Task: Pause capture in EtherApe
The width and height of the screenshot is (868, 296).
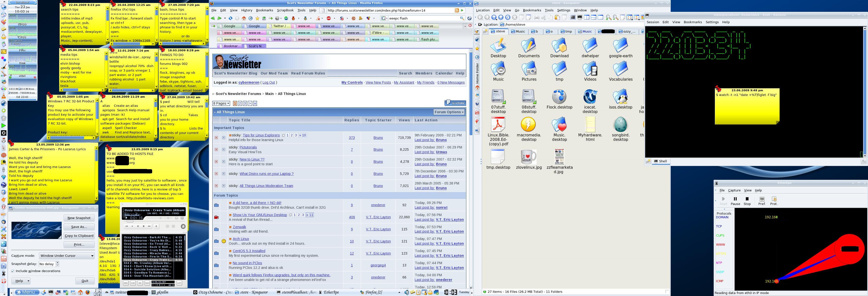Action: coord(735,201)
